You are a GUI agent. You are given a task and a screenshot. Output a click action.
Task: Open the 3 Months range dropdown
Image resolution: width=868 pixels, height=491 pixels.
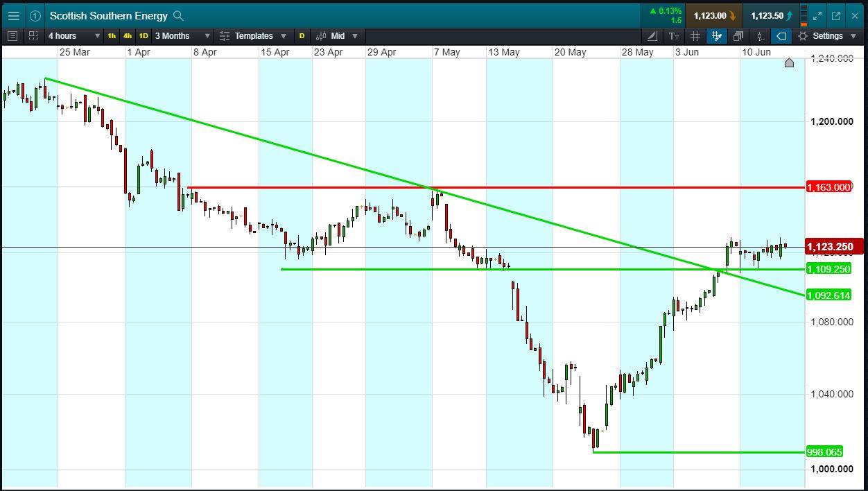[182, 36]
